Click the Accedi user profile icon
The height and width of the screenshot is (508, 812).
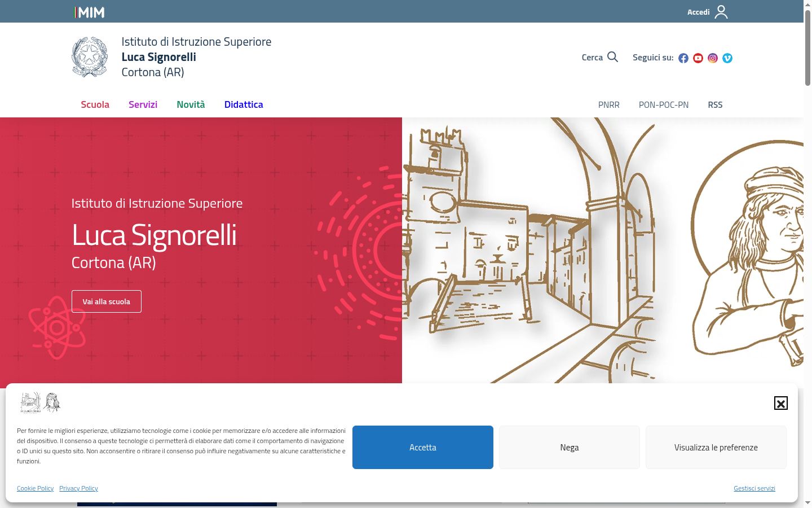pos(721,12)
